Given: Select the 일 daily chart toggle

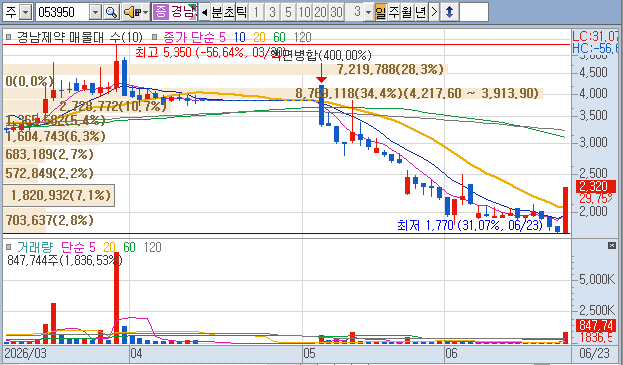Looking at the screenshot, I should pyautogui.click(x=380, y=12).
